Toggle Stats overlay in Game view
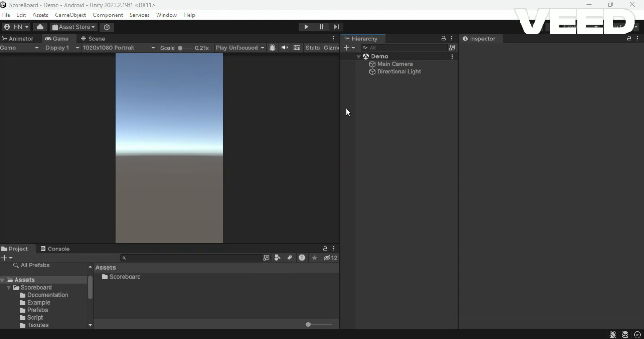 click(x=313, y=48)
